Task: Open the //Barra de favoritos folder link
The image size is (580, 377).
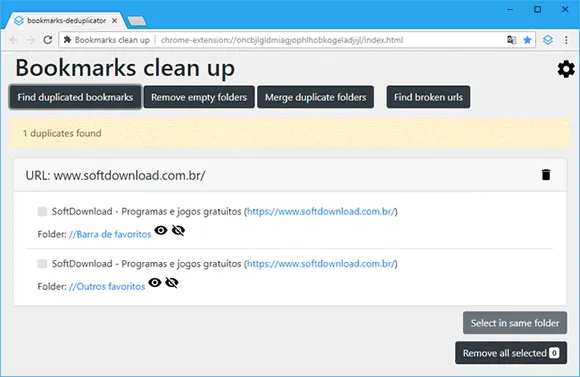Action: 110,234
